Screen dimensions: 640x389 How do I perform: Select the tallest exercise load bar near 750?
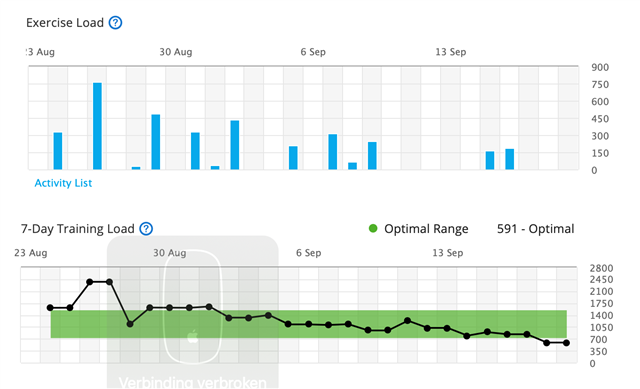pos(97,126)
